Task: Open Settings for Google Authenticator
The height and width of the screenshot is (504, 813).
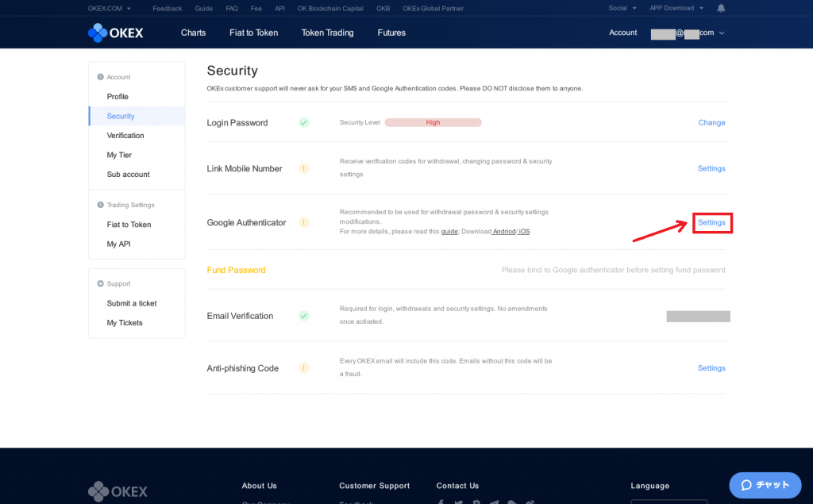Action: [x=711, y=222]
